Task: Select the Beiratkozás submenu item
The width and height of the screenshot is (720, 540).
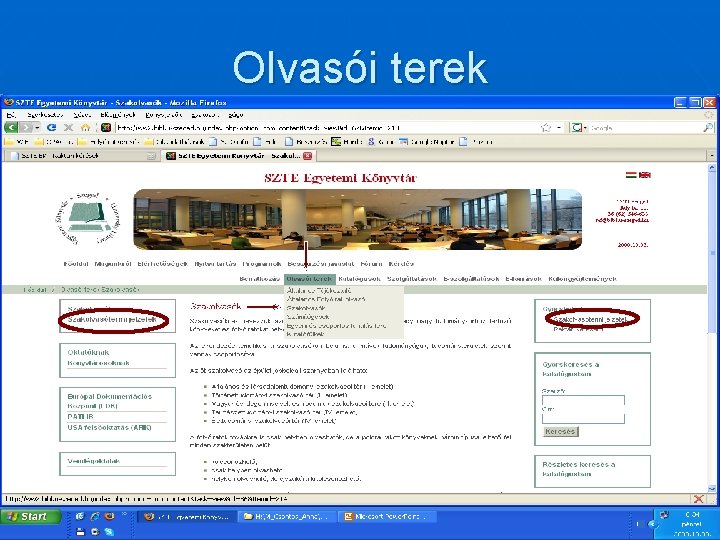Action: click(259, 279)
